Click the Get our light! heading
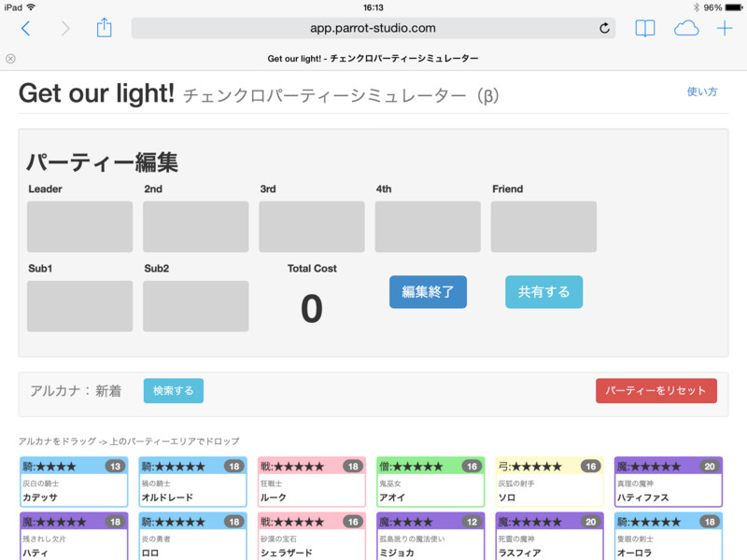747x560 pixels. [x=97, y=93]
